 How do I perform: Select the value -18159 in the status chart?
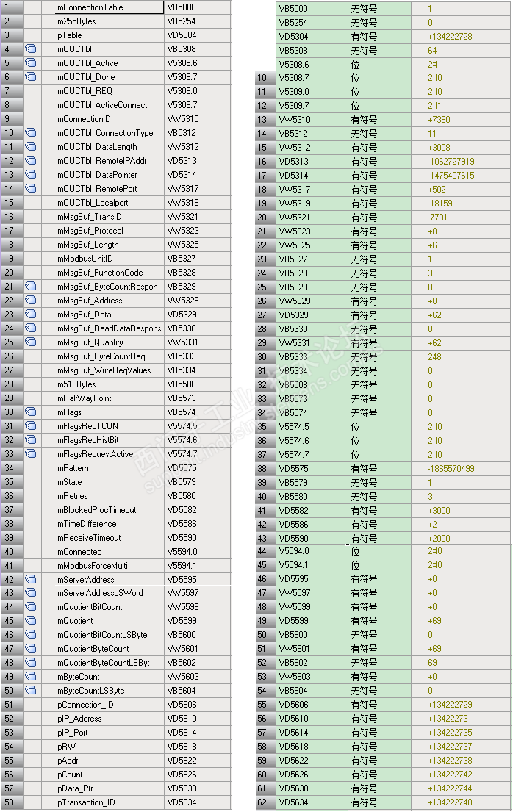click(x=440, y=204)
